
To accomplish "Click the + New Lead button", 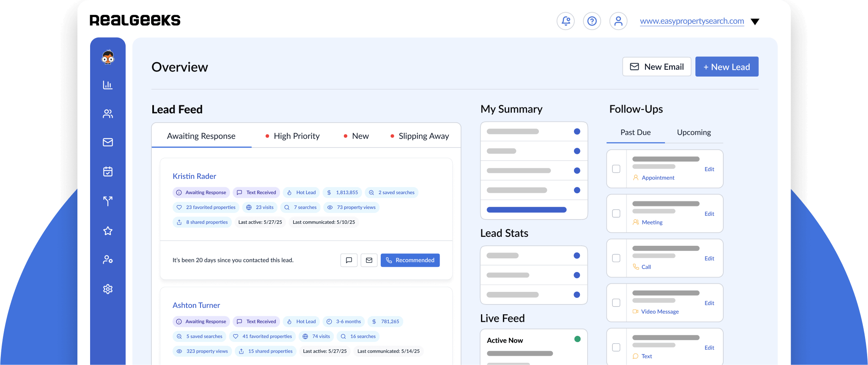I will click(x=727, y=67).
